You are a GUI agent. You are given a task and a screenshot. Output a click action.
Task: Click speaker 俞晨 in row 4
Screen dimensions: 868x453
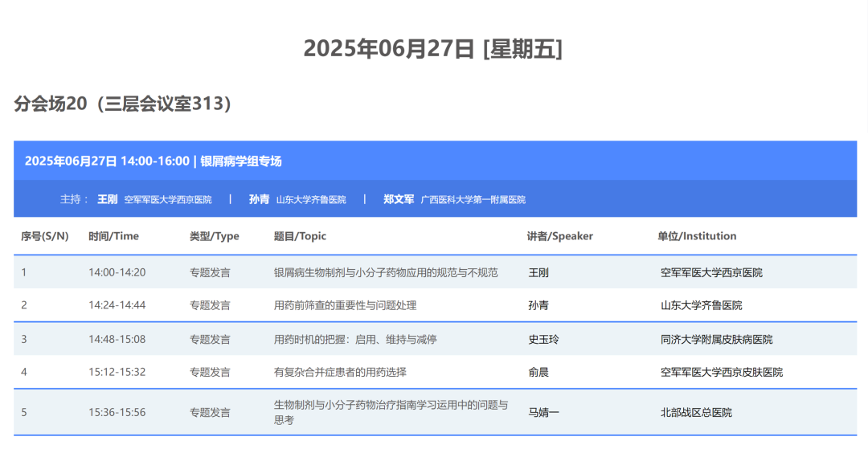tap(538, 372)
